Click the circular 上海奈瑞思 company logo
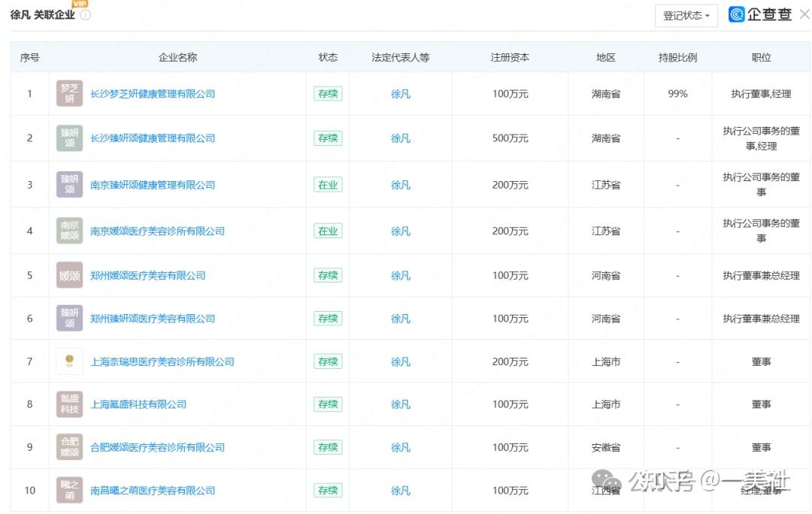This screenshot has width=812, height=514. [68, 361]
